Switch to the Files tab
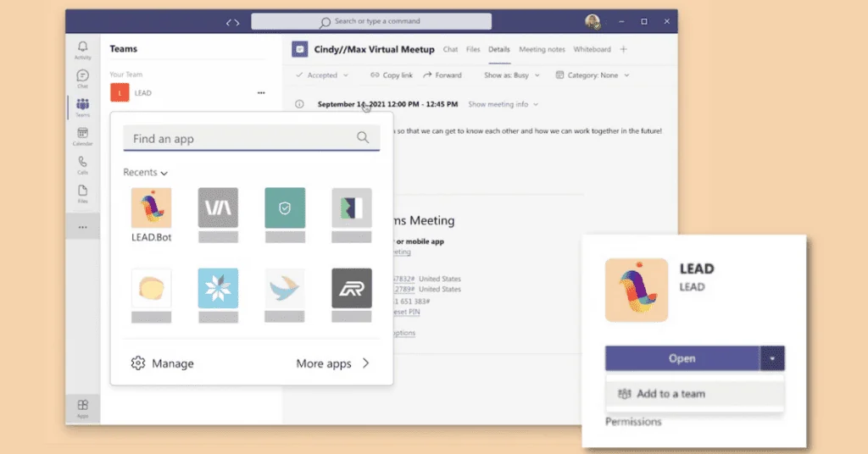The width and height of the screenshot is (868, 454). coord(473,49)
